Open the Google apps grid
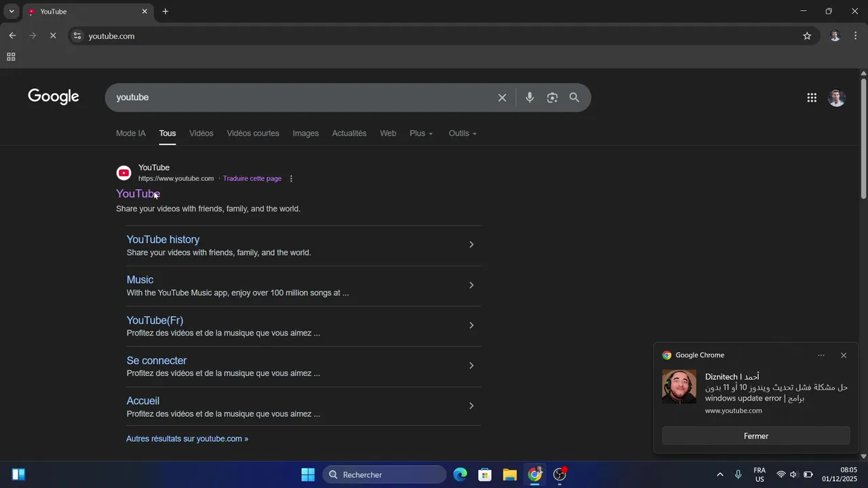The width and height of the screenshot is (868, 488). [x=812, y=98]
